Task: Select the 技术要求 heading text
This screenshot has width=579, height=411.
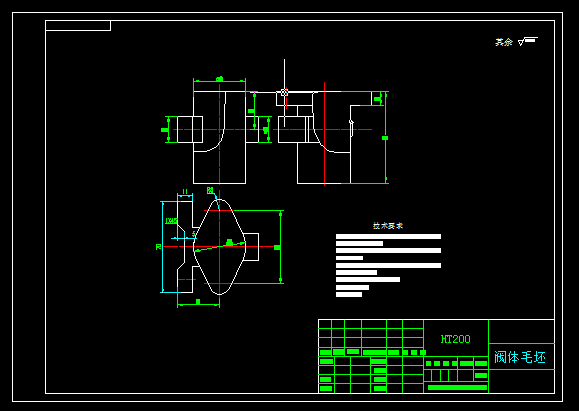Action: (388, 226)
